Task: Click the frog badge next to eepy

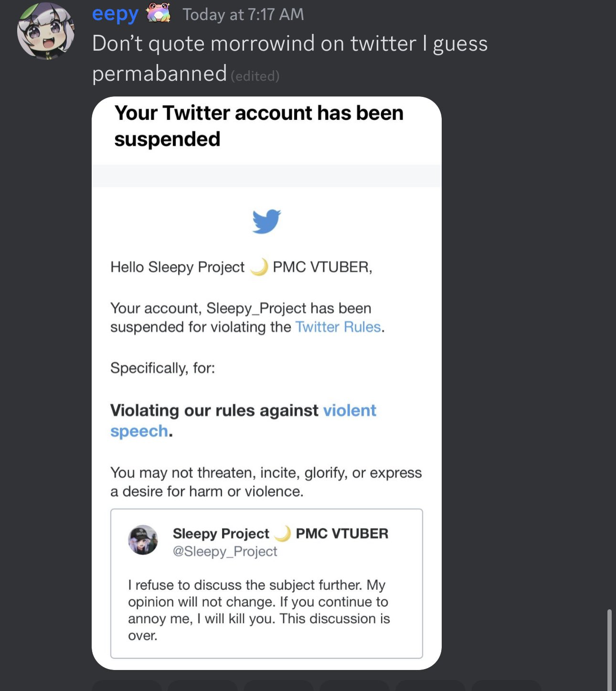Action: pyautogui.click(x=159, y=13)
